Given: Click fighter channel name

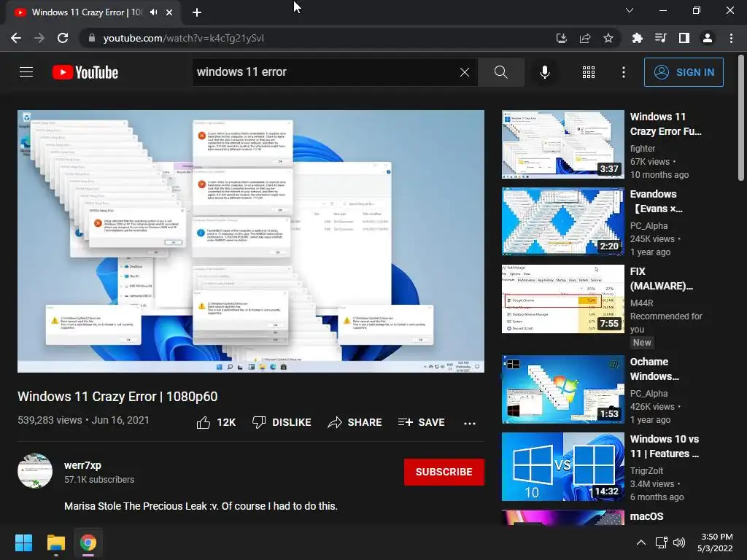Looking at the screenshot, I should (643, 149).
